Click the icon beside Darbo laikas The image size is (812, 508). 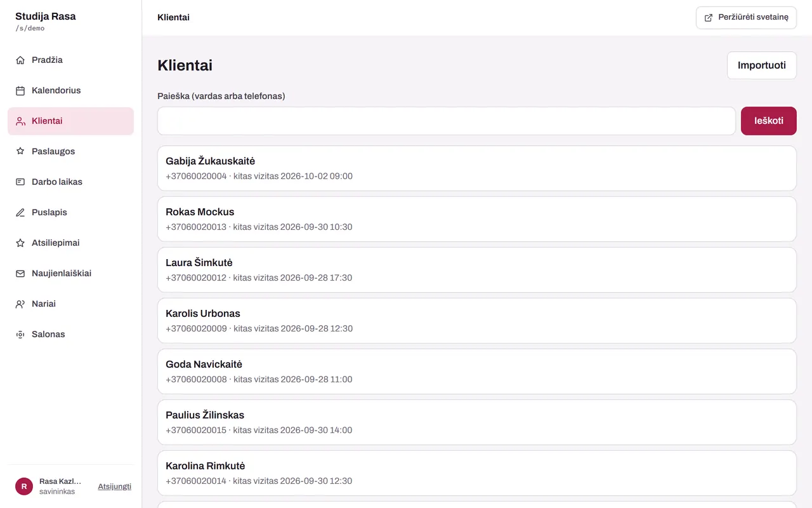(20, 182)
